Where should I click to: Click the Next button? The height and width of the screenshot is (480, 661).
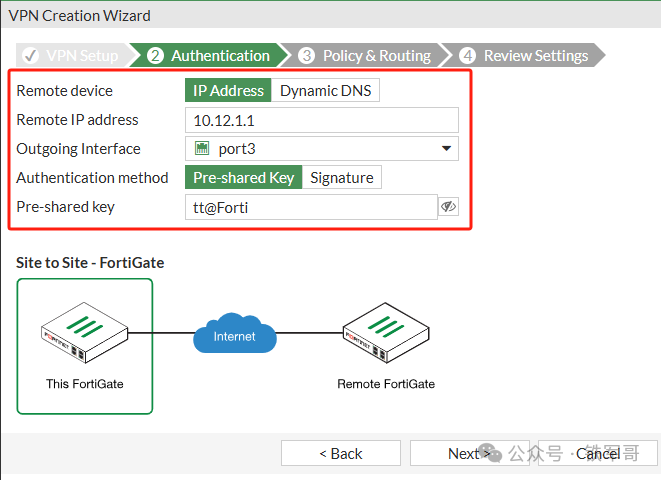tap(469, 453)
